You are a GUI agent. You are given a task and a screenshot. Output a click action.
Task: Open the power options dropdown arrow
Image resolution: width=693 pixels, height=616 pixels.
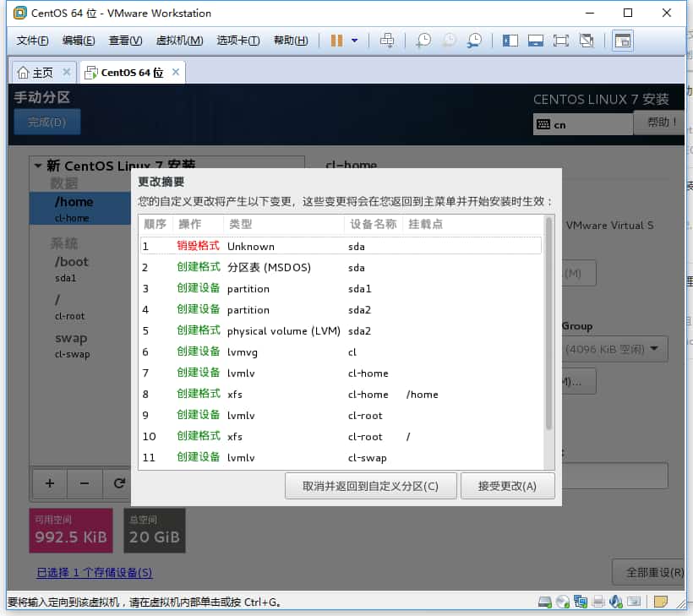(x=355, y=41)
